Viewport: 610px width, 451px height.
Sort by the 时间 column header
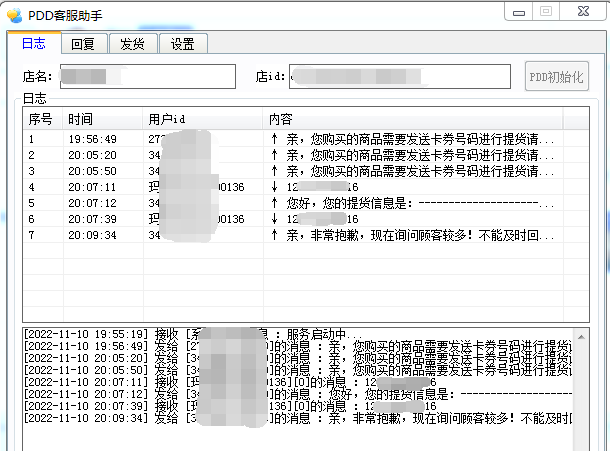pos(102,119)
